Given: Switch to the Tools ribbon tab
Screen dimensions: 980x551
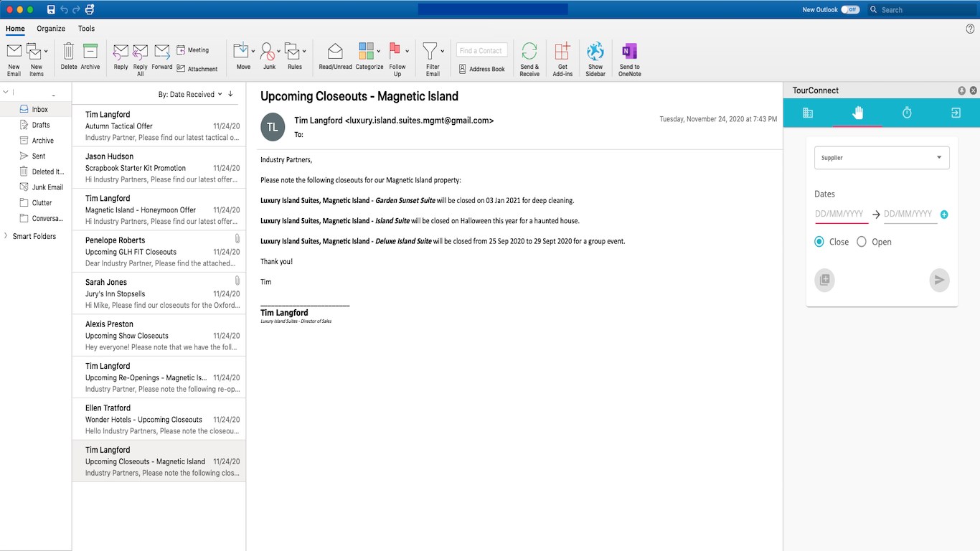Looking at the screenshot, I should 86,29.
